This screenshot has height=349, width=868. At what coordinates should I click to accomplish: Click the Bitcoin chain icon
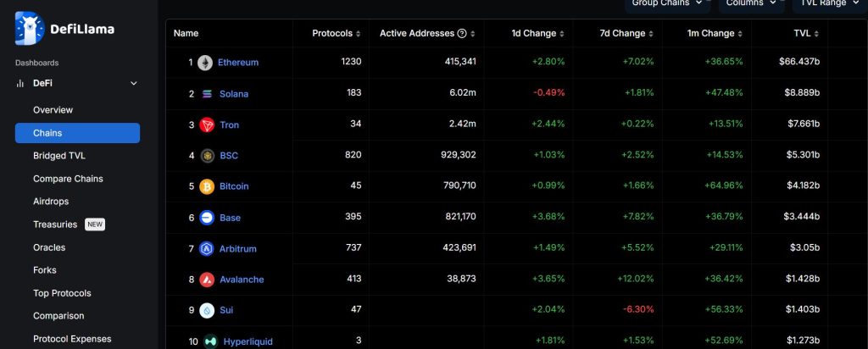pyautogui.click(x=207, y=186)
